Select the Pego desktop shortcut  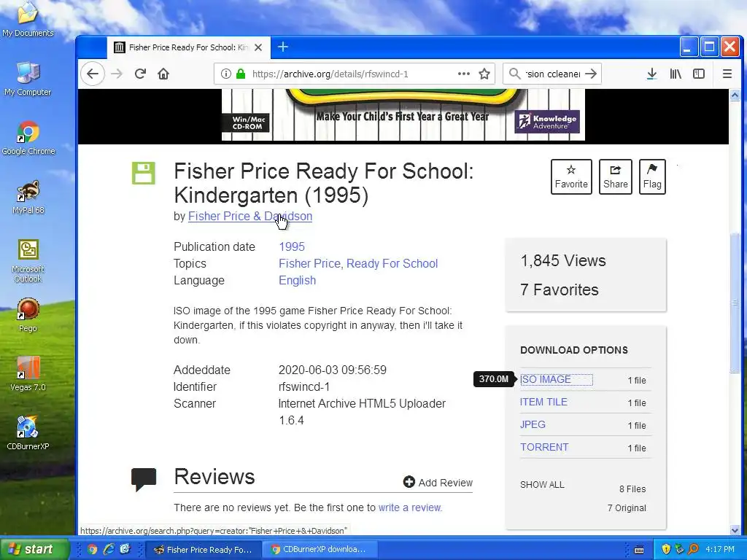point(28,315)
